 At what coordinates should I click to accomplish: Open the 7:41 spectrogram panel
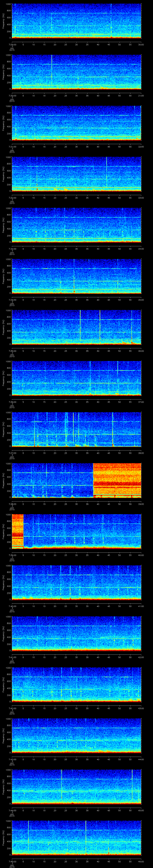click(x=76, y=633)
